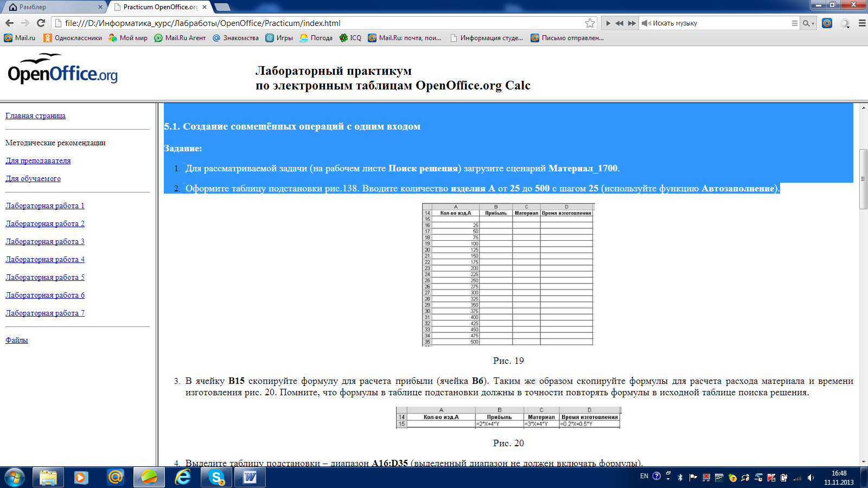Open the Игры bookmark
The height and width of the screenshot is (488, 868).
click(x=279, y=38)
